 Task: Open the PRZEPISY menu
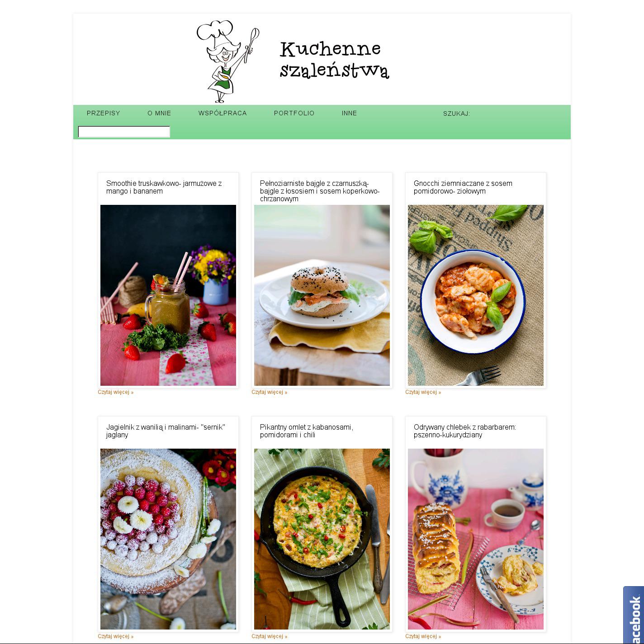tap(104, 113)
